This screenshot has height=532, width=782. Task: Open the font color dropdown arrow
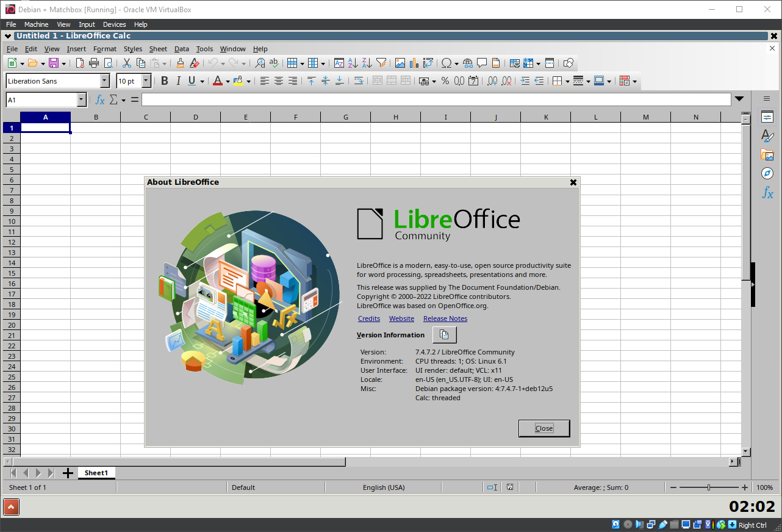pyautogui.click(x=226, y=81)
